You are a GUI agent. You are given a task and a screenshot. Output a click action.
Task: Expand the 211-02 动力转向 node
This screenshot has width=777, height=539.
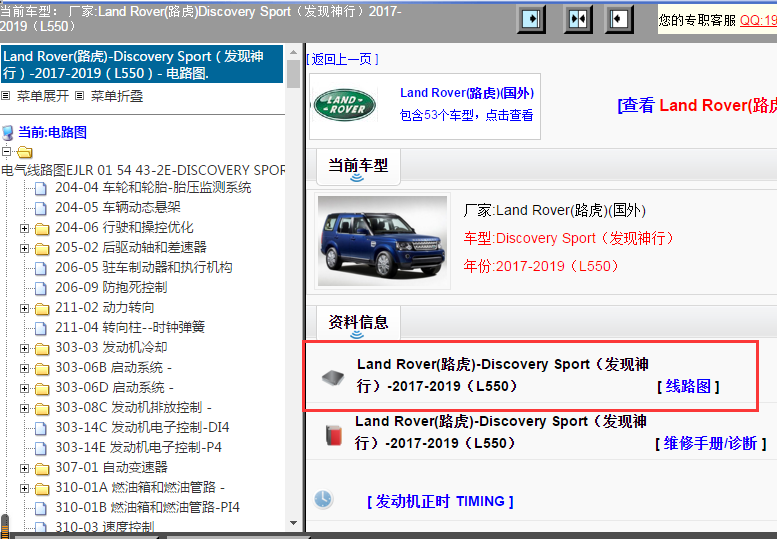pos(24,308)
